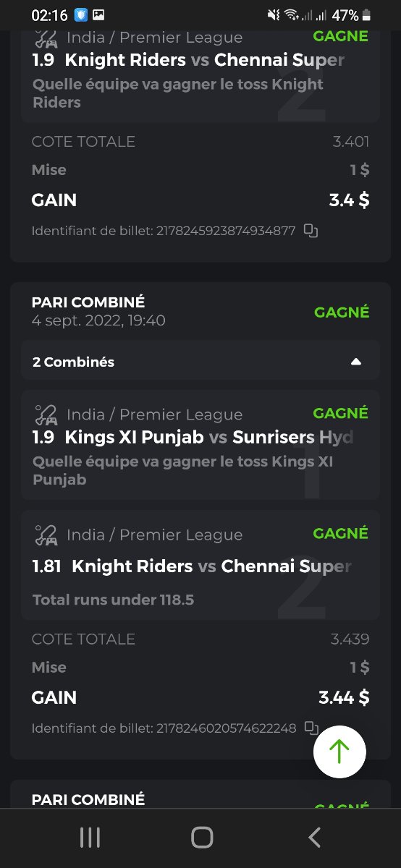Tap the 3.4 $ gain amount
The image size is (401, 868).
point(349,200)
